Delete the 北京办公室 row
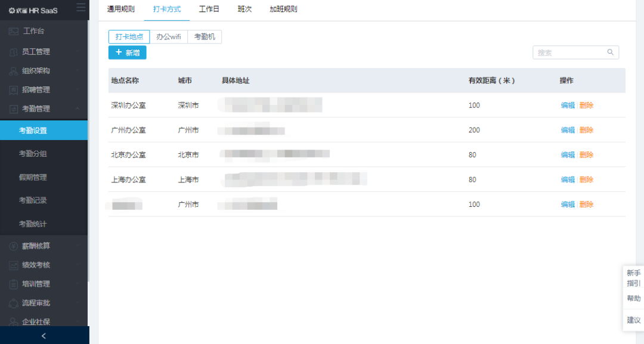The image size is (644, 344). (x=586, y=155)
